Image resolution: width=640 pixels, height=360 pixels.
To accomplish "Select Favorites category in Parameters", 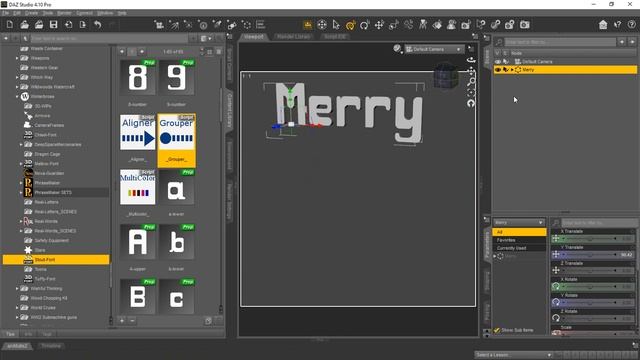I will (x=519, y=240).
